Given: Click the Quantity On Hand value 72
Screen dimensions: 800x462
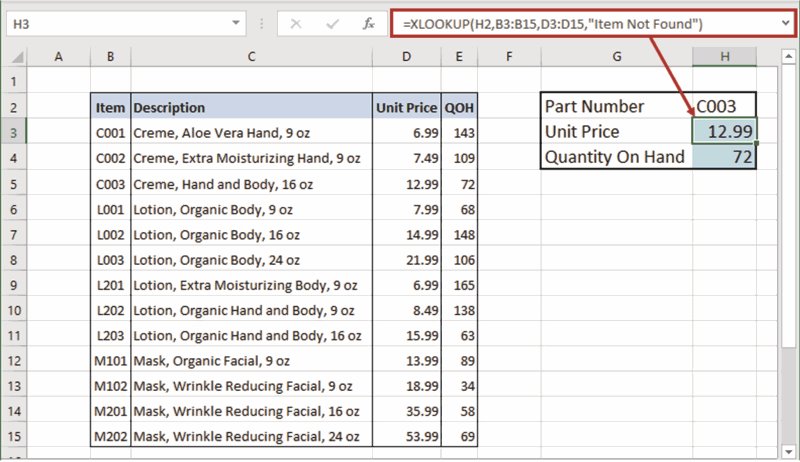Looking at the screenshot, I should (x=724, y=157).
